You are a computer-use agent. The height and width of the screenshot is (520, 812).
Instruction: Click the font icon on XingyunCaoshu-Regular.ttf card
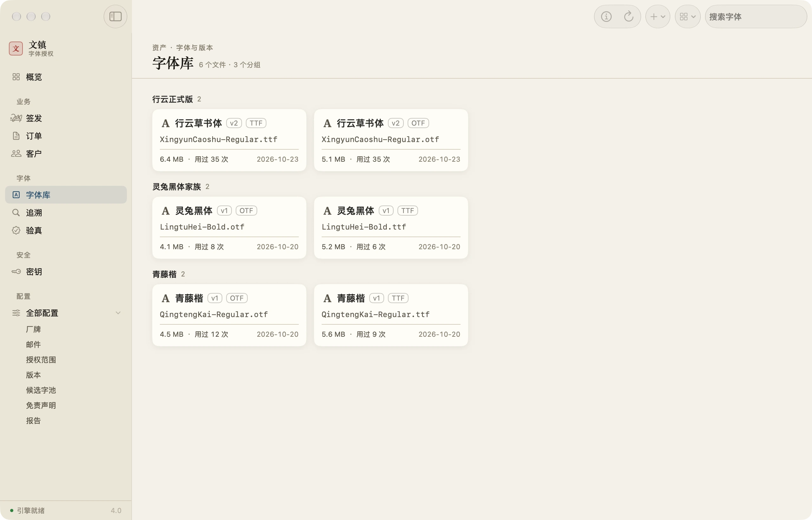coord(166,123)
